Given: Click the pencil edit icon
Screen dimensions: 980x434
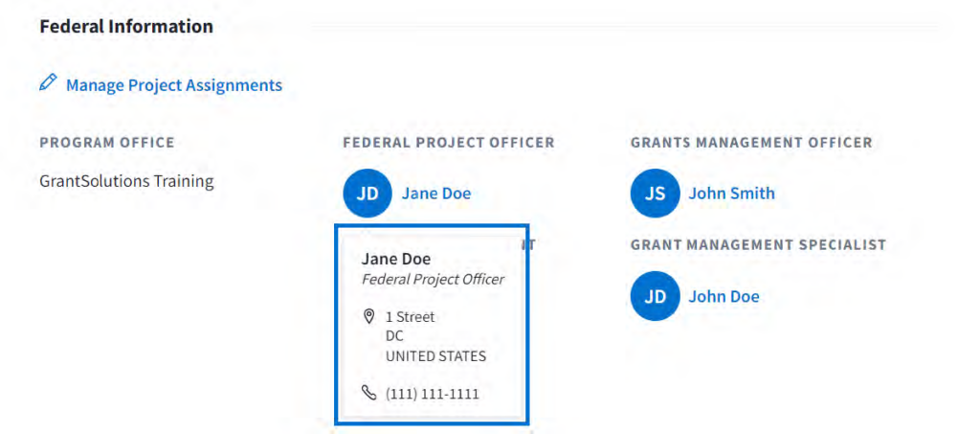Looking at the screenshot, I should 47,83.
